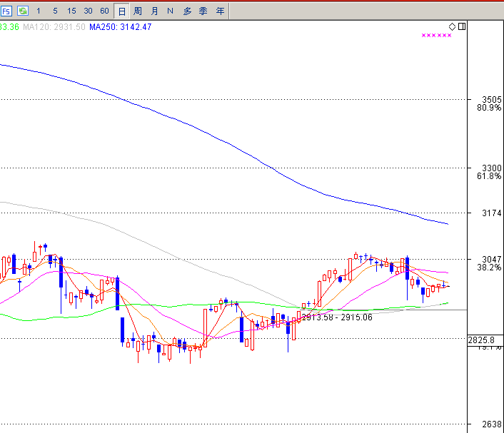
Task: Switch to monthly (月) chart period
Action: (154, 11)
